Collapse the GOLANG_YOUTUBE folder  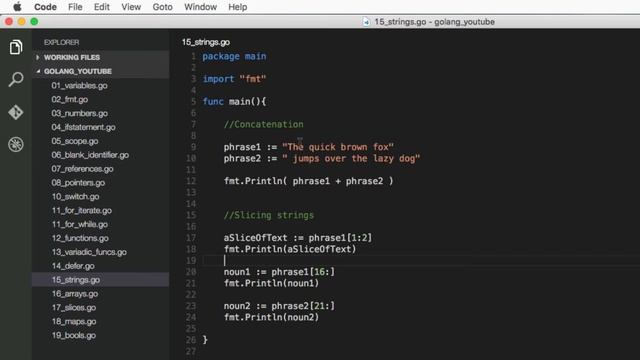pyautogui.click(x=100, y=71)
